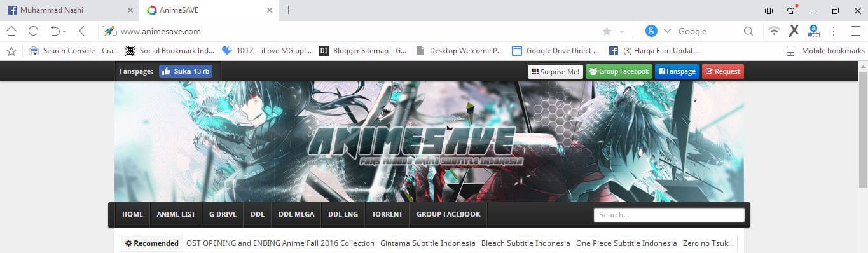Open the Social Bookmark Ind... bookmark
Image resolution: width=868 pixels, height=253 pixels.
coord(170,51)
